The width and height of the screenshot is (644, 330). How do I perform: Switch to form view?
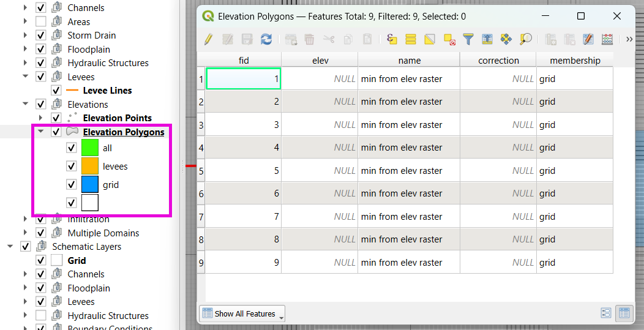click(606, 313)
